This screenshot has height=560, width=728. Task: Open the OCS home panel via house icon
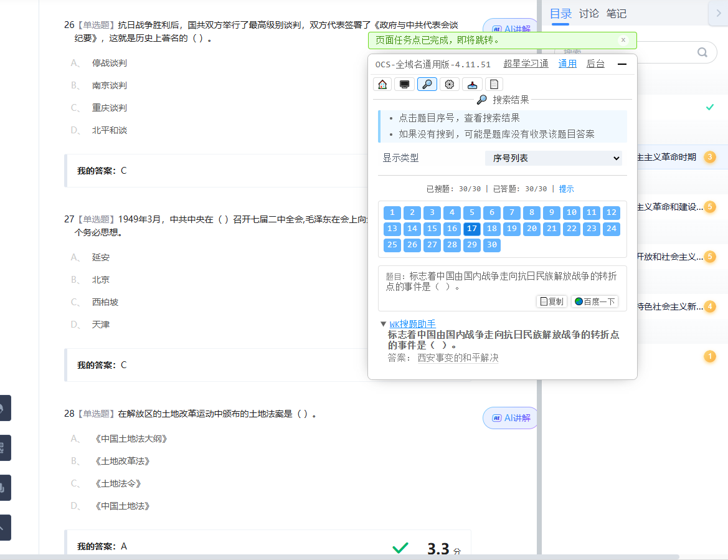pos(382,83)
